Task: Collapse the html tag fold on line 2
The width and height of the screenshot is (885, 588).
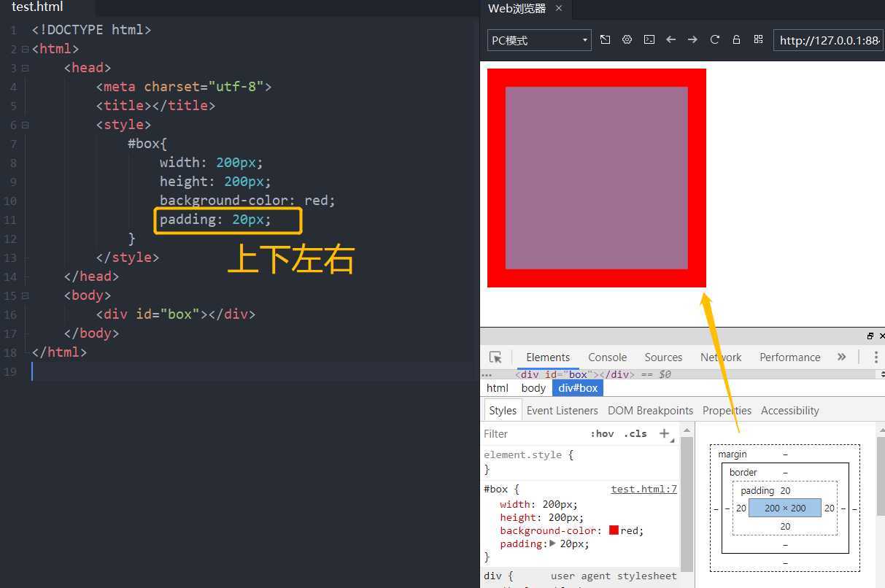Action: tap(25, 49)
